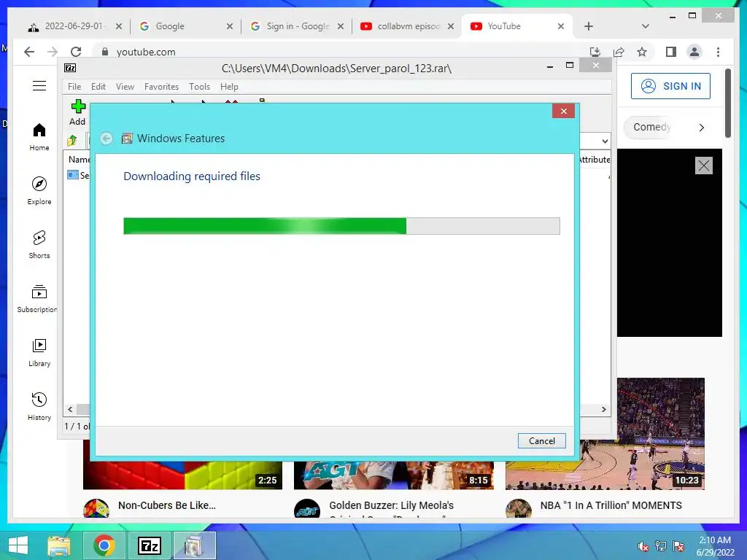Open YouTube Explore
Viewport: 747px width, 560px height.
tap(39, 191)
